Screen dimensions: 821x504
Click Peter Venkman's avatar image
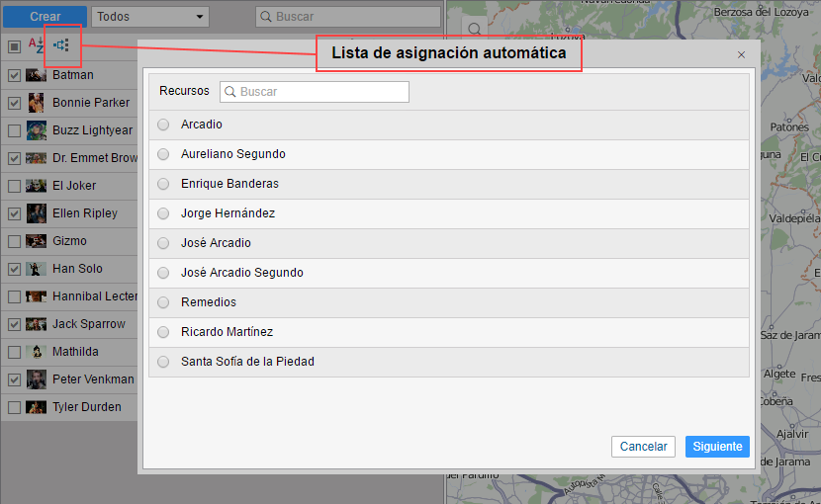click(37, 379)
